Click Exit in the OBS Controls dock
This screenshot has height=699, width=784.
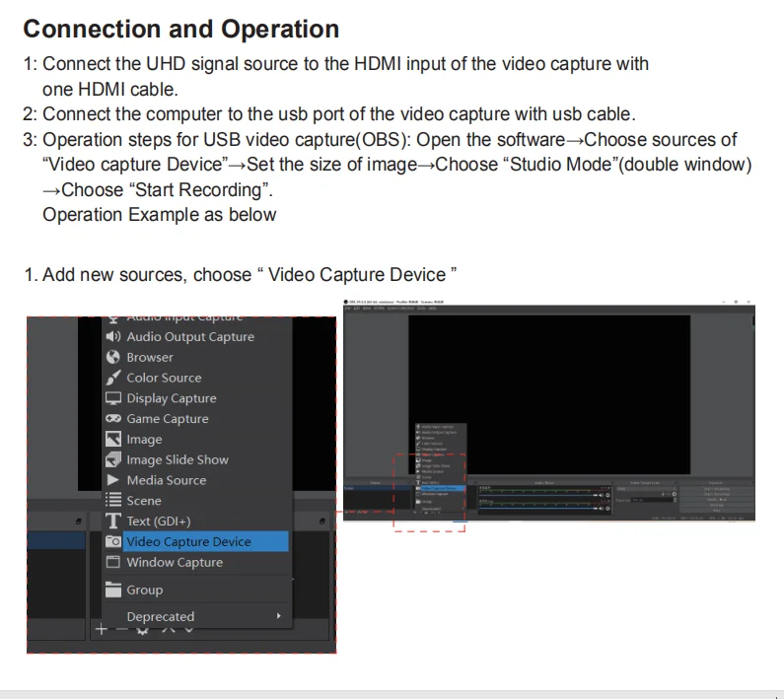coord(717,510)
